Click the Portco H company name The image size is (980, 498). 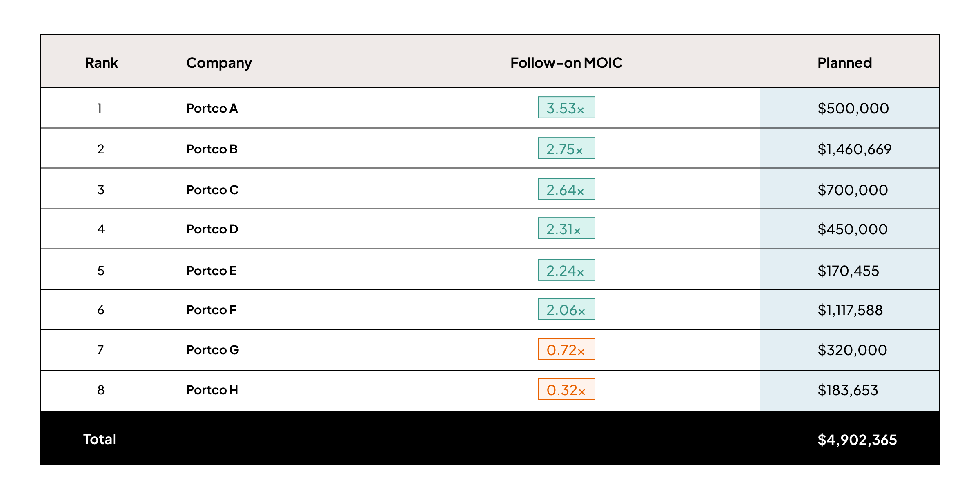tap(212, 390)
